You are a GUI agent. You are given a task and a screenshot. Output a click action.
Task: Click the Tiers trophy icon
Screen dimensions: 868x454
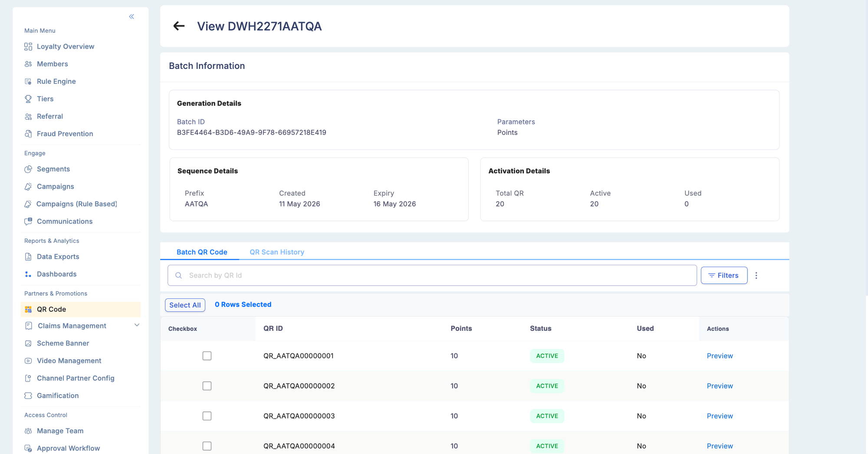(28, 99)
